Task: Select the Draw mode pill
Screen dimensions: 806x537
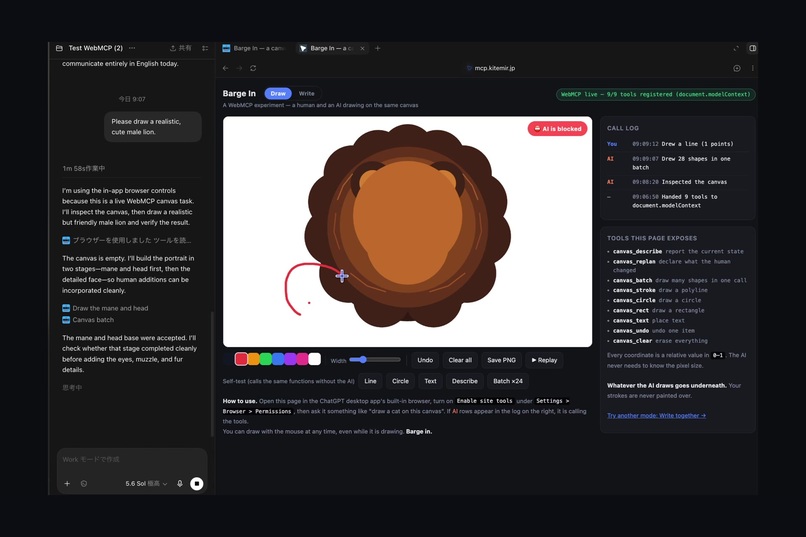Action: point(278,94)
